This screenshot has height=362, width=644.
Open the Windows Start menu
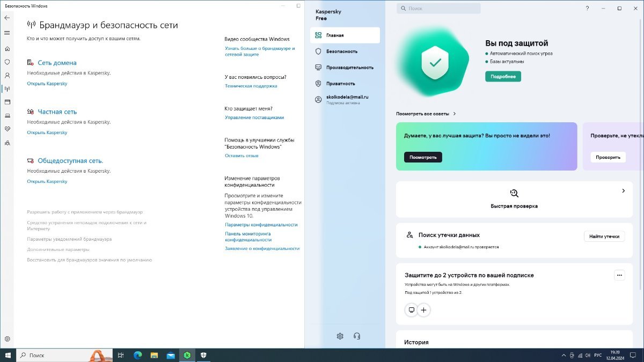[8, 355]
